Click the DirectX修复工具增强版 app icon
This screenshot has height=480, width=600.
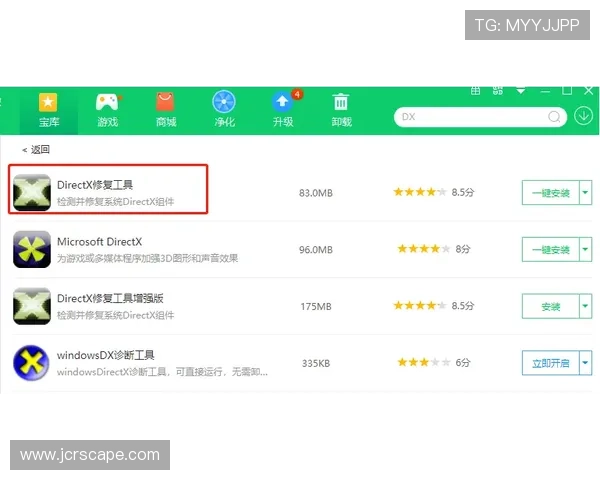[x=32, y=306]
